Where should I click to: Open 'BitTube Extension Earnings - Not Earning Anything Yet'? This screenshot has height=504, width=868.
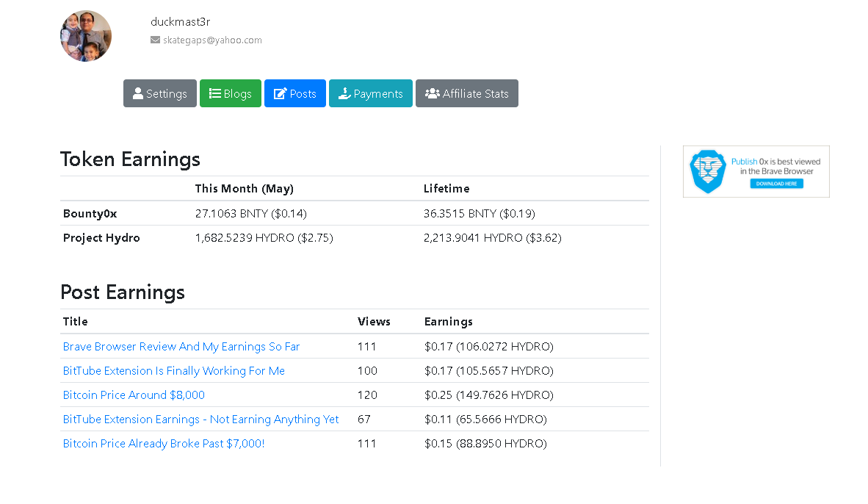(200, 420)
